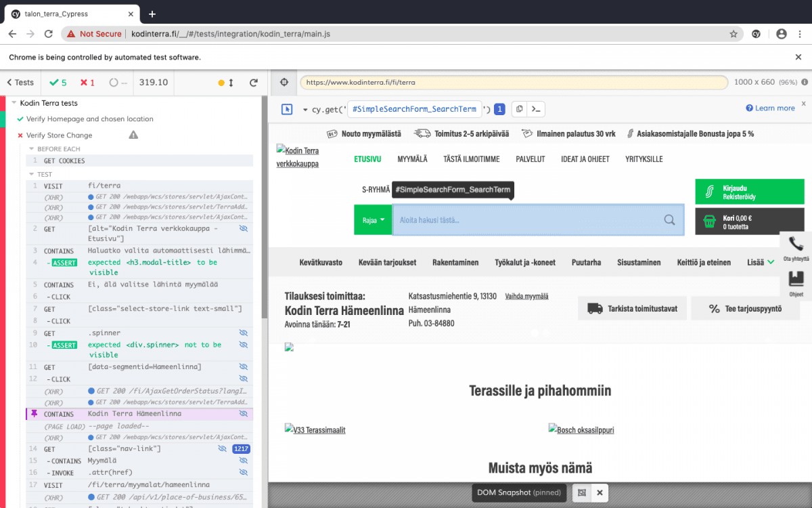The height and width of the screenshot is (508, 812).
Task: Collapse the Kodin Terra tests suite
Action: (14, 103)
